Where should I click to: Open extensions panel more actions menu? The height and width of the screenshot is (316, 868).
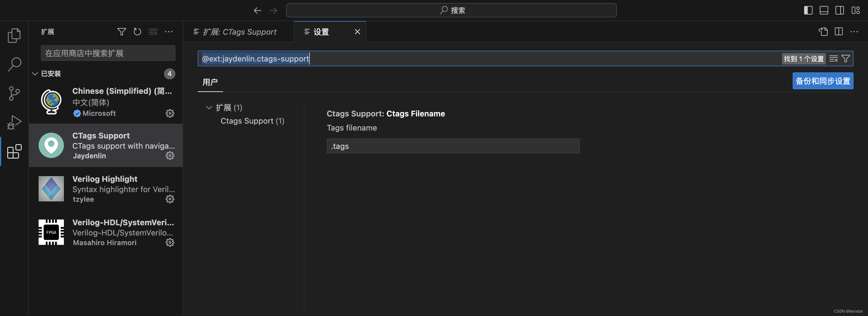click(x=169, y=32)
